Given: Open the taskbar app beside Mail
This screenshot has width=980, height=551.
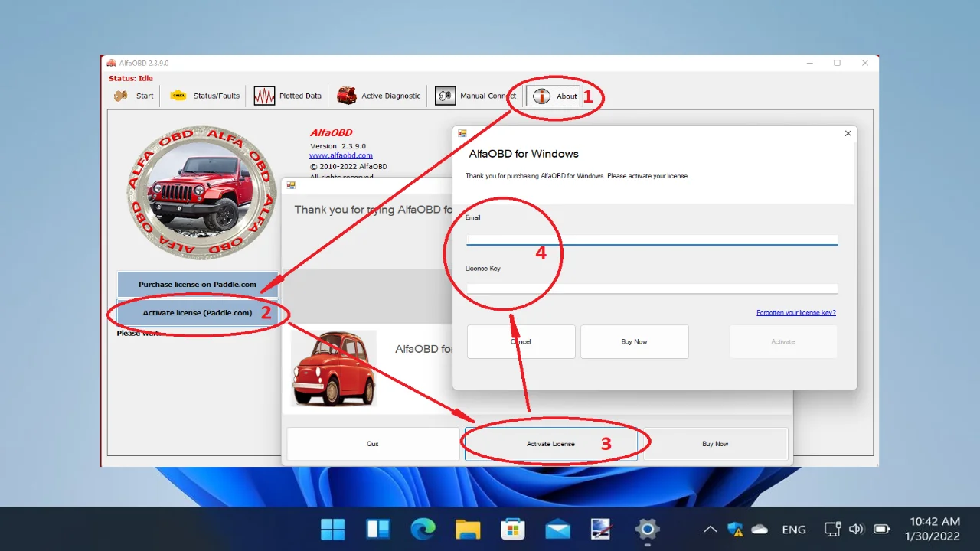Looking at the screenshot, I should (x=602, y=529).
